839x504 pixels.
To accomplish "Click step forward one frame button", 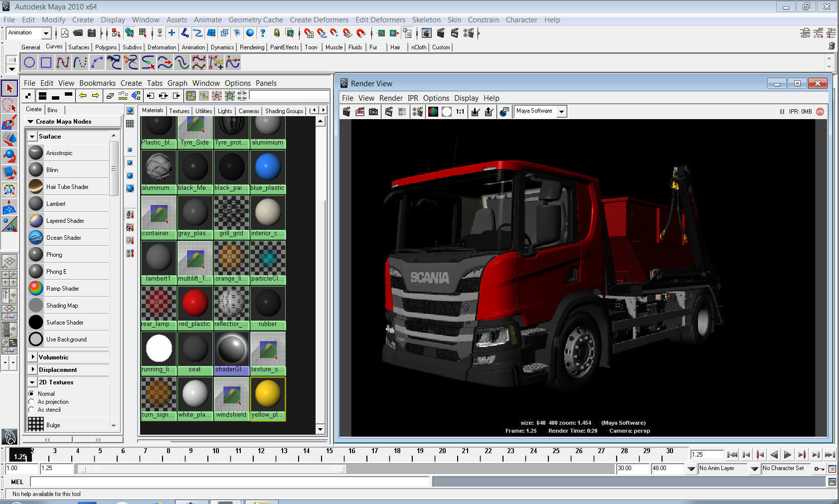I will [x=816, y=455].
